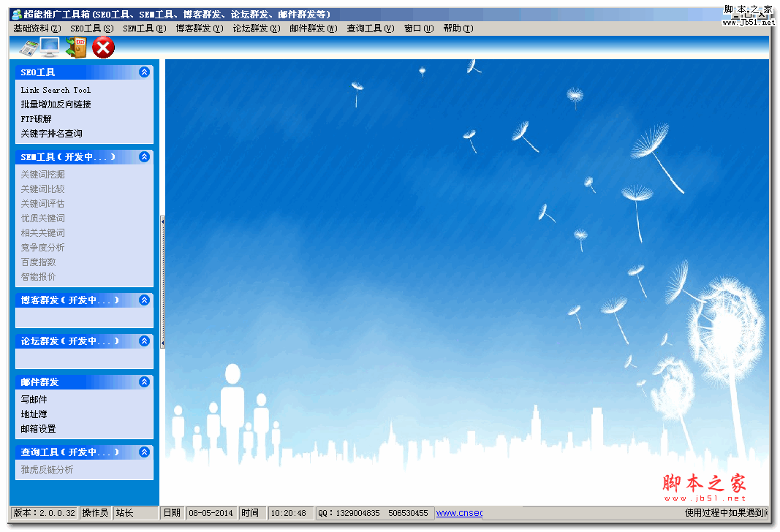Click the 站长 operator name field

tap(135, 512)
